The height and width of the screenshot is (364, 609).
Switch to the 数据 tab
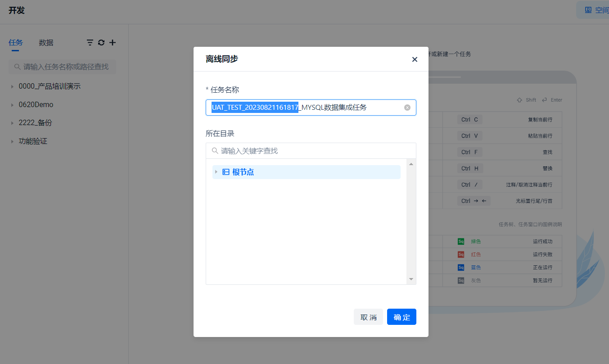tap(46, 43)
